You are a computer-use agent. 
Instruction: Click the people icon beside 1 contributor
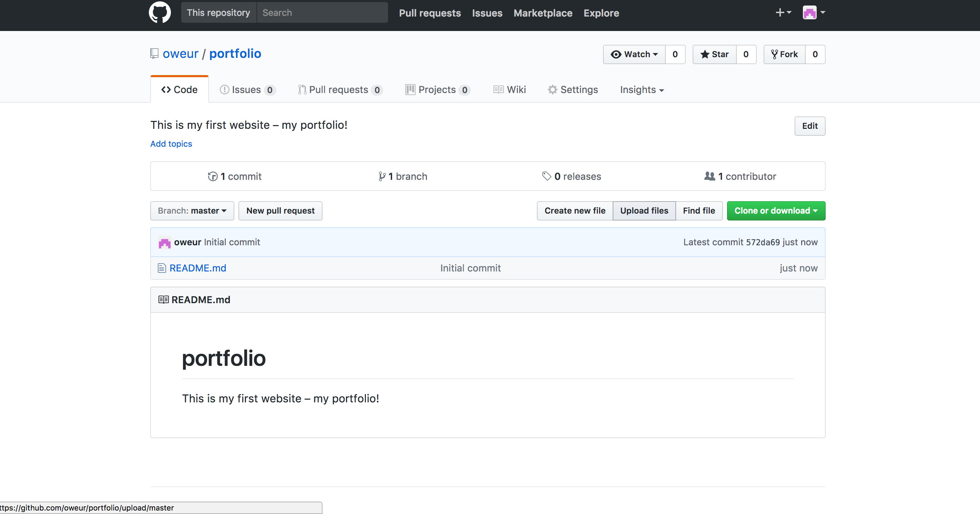pos(710,176)
